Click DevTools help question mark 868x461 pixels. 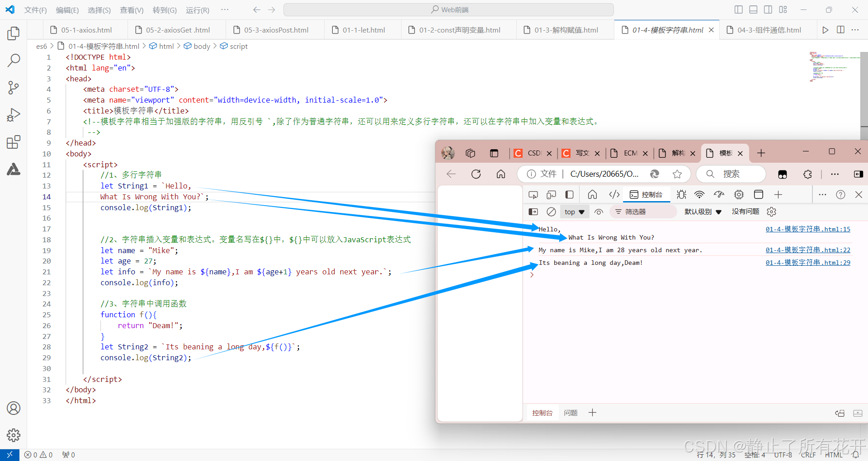click(840, 194)
